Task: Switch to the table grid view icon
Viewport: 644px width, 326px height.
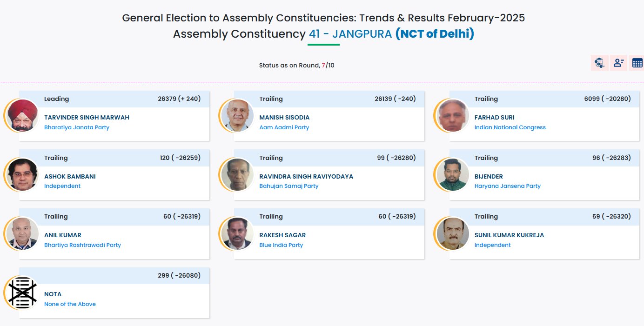Action: point(637,63)
